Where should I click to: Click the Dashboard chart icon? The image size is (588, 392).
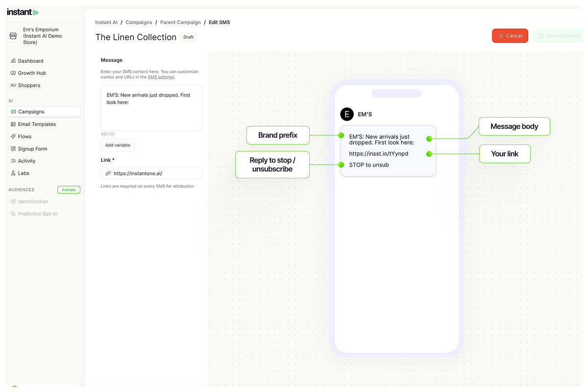coord(13,61)
